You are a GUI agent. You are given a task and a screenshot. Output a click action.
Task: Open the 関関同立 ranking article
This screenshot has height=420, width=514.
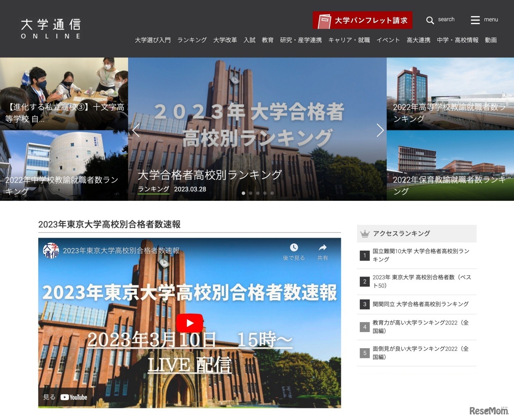[x=420, y=304]
